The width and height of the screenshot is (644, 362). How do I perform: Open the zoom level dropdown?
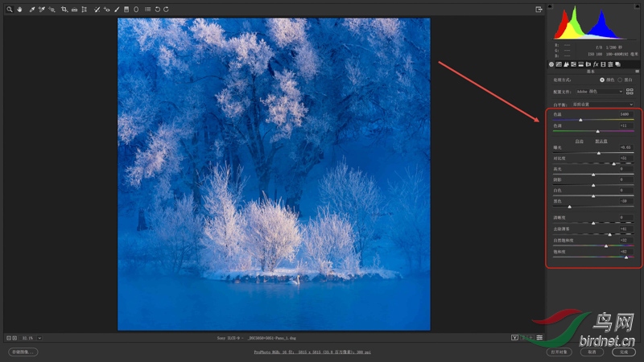pos(39,338)
